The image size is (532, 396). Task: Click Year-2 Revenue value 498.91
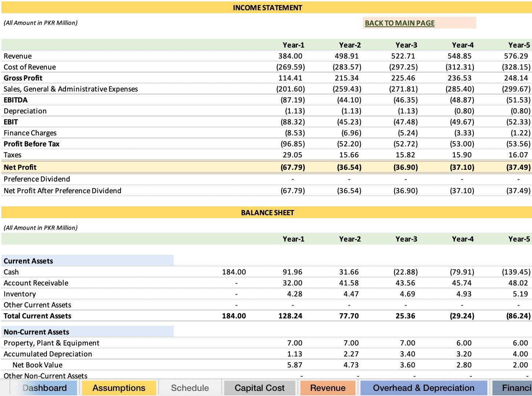[x=347, y=56]
